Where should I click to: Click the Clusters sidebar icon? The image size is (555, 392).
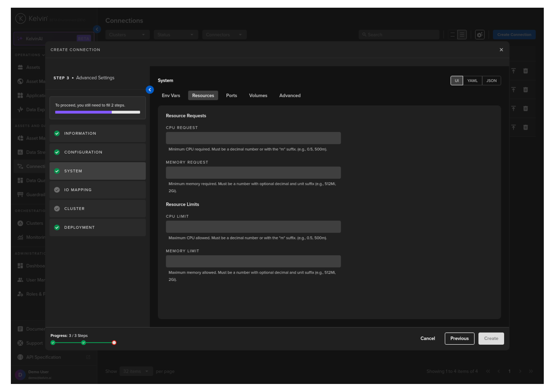pos(20,223)
